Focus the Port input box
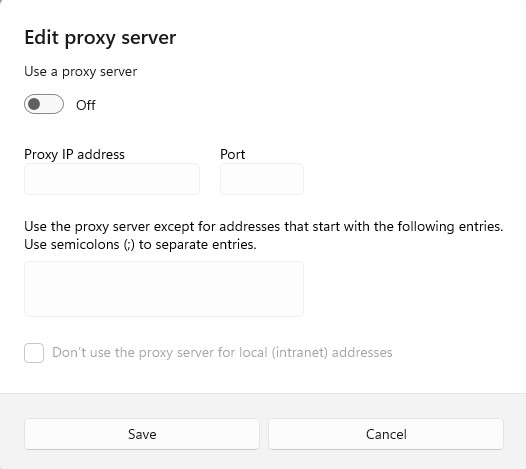Viewport: 526px width, 469px height. point(262,179)
